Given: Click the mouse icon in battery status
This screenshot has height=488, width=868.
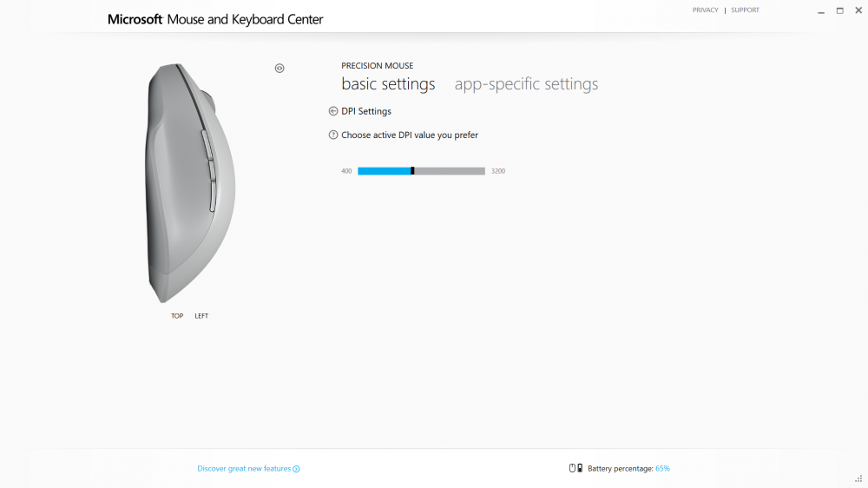Looking at the screenshot, I should point(572,468).
